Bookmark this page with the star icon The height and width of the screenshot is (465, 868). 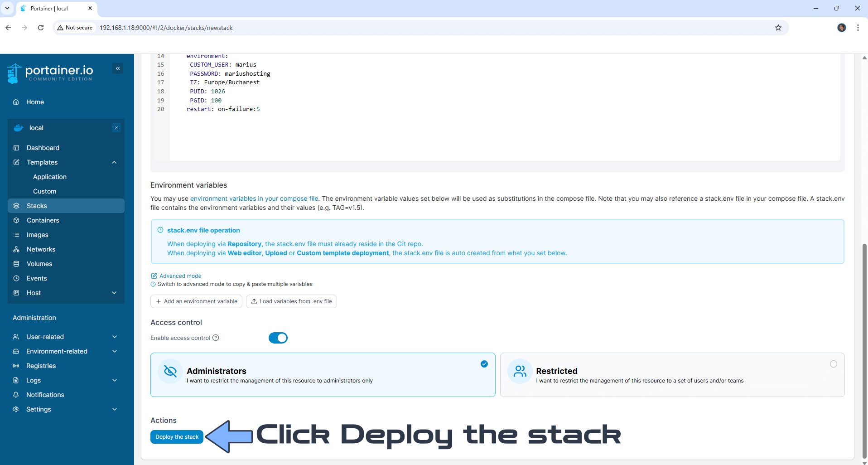(x=778, y=28)
